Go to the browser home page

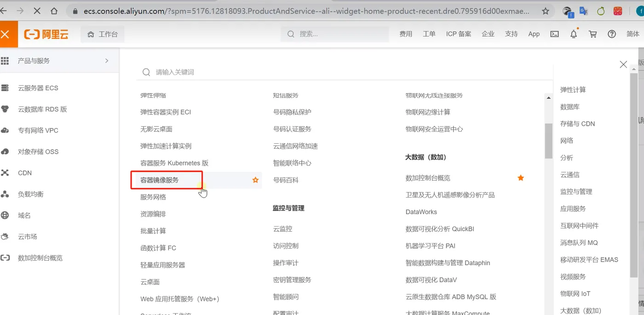(54, 11)
